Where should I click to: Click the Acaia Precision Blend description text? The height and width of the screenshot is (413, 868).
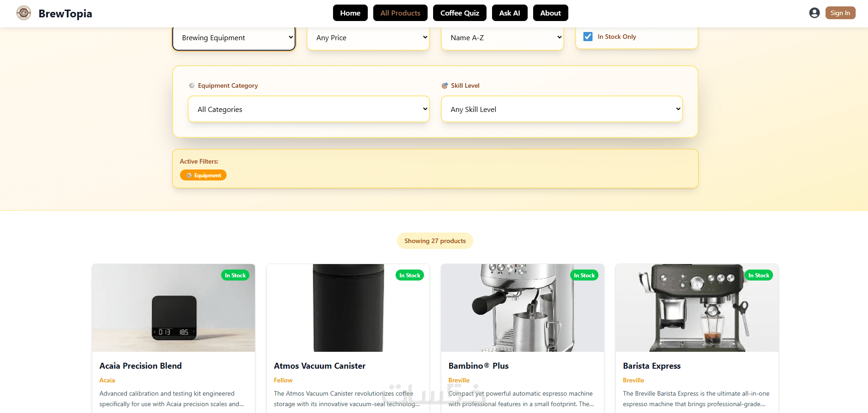172,399
